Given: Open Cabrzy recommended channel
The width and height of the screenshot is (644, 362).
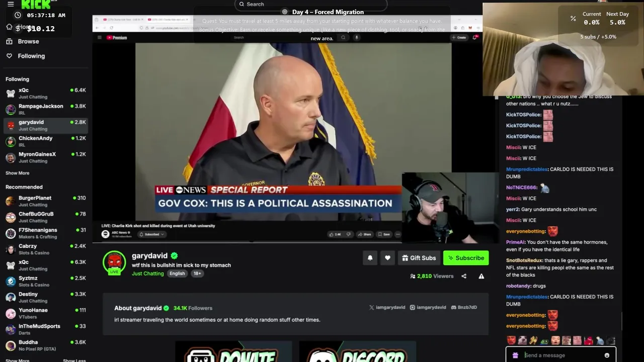Looking at the screenshot, I should point(46,249).
